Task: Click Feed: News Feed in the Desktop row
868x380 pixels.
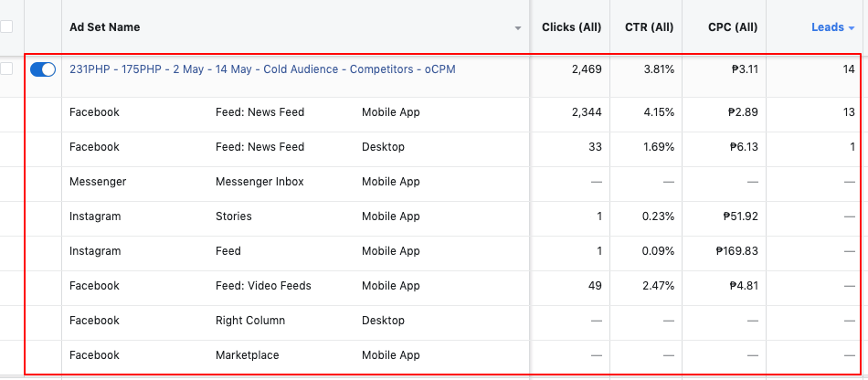Action: click(259, 147)
